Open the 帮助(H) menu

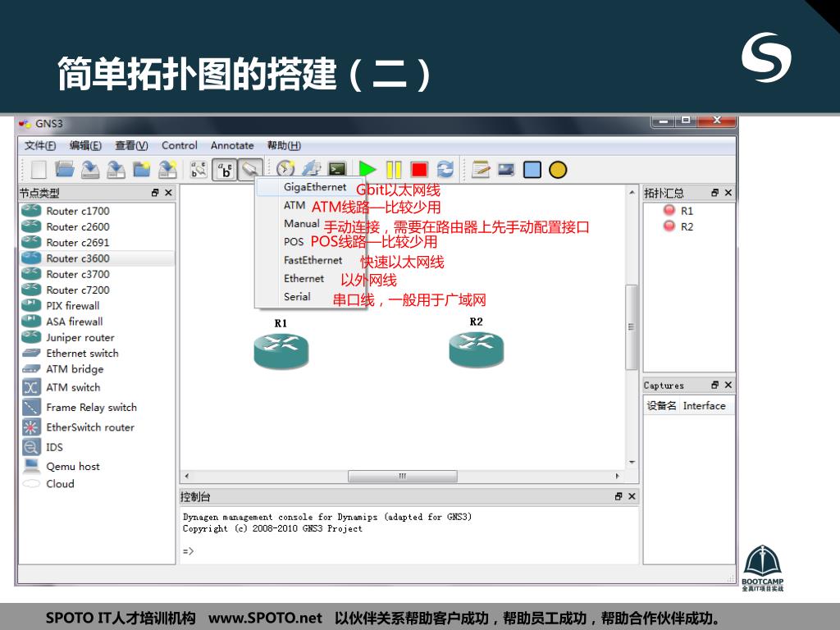click(x=284, y=145)
